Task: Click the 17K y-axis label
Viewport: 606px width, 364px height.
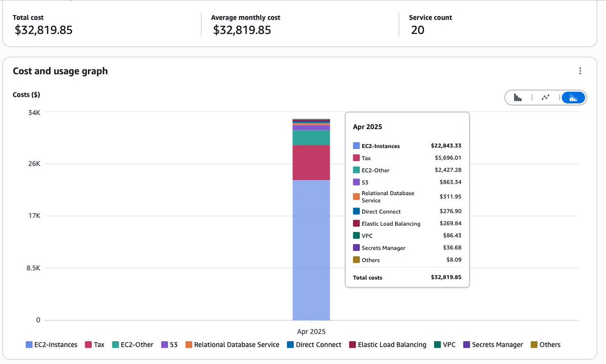Action: (34, 216)
